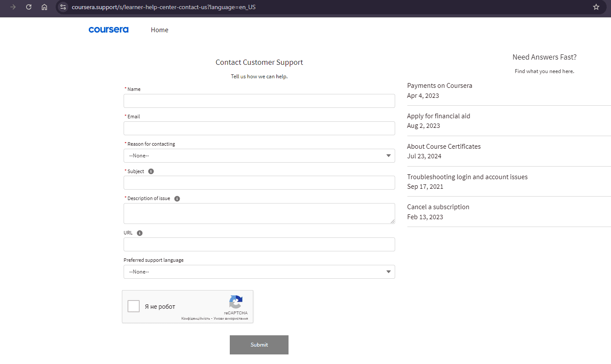This screenshot has width=611, height=364.
Task: Click the 'Apr 4, 2023' date text
Action: pyautogui.click(x=423, y=96)
